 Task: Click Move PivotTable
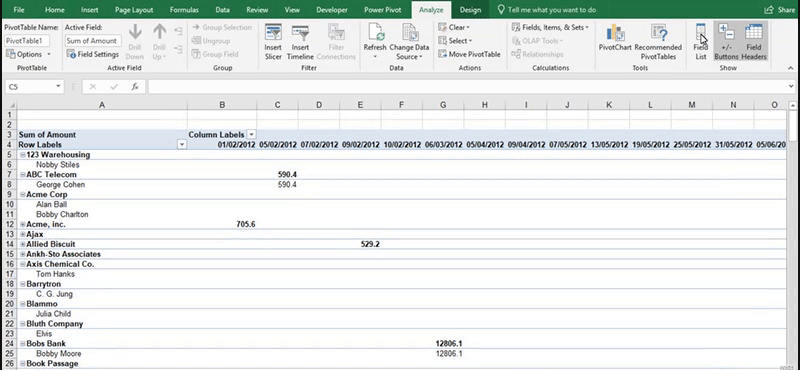(469, 54)
